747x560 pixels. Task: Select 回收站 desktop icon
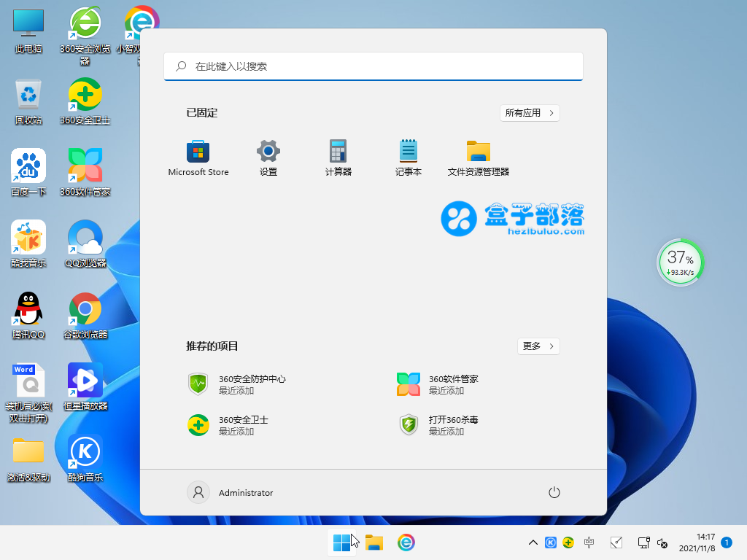(x=28, y=102)
